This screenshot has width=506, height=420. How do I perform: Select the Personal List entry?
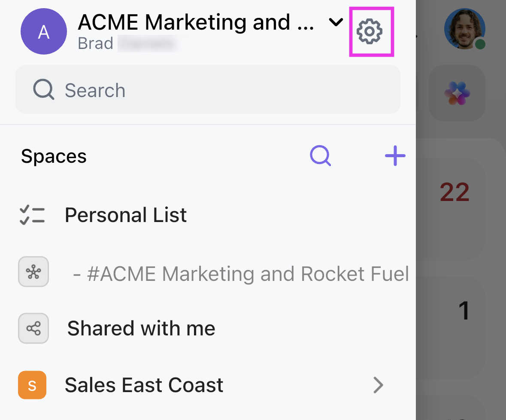pyautogui.click(x=125, y=215)
